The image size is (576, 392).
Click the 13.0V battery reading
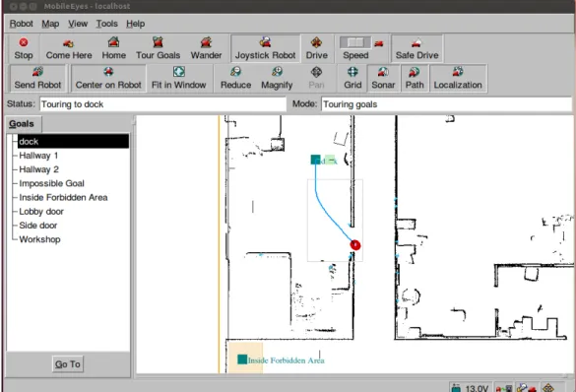[477, 388]
